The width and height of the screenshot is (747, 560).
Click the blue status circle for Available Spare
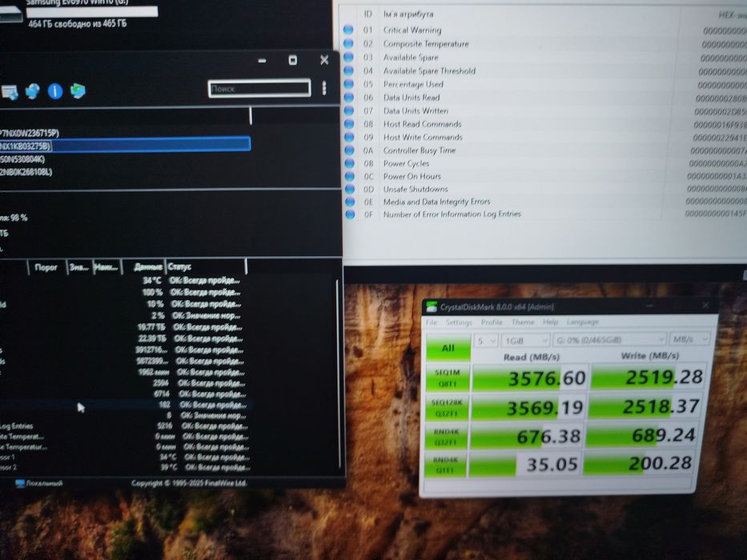point(348,57)
